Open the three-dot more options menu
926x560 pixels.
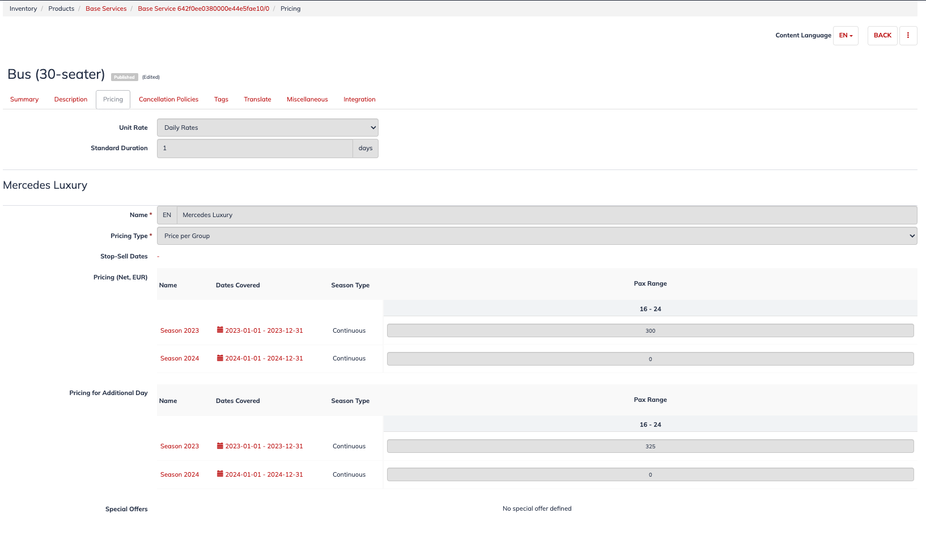click(x=908, y=35)
